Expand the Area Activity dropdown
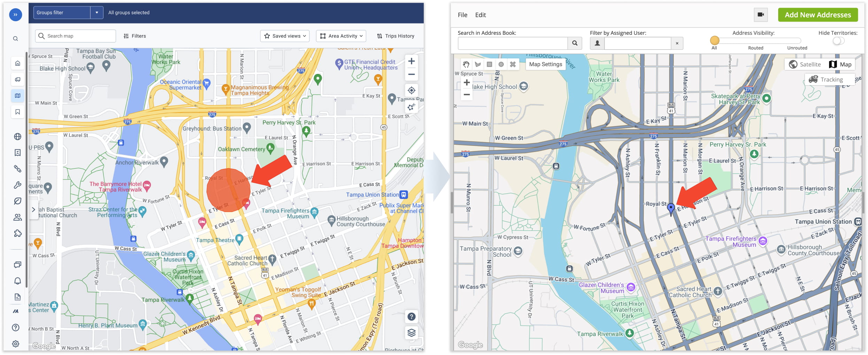The width and height of the screenshot is (868, 355). 341,36
